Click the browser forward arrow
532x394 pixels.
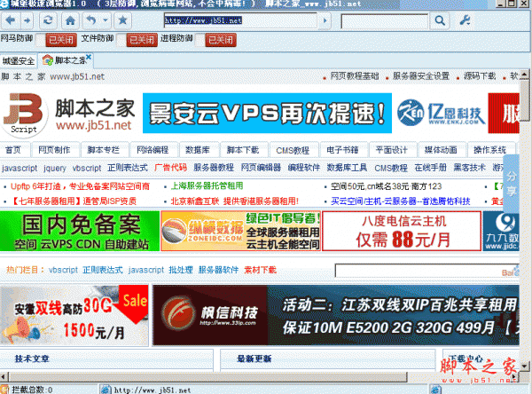click(27, 20)
